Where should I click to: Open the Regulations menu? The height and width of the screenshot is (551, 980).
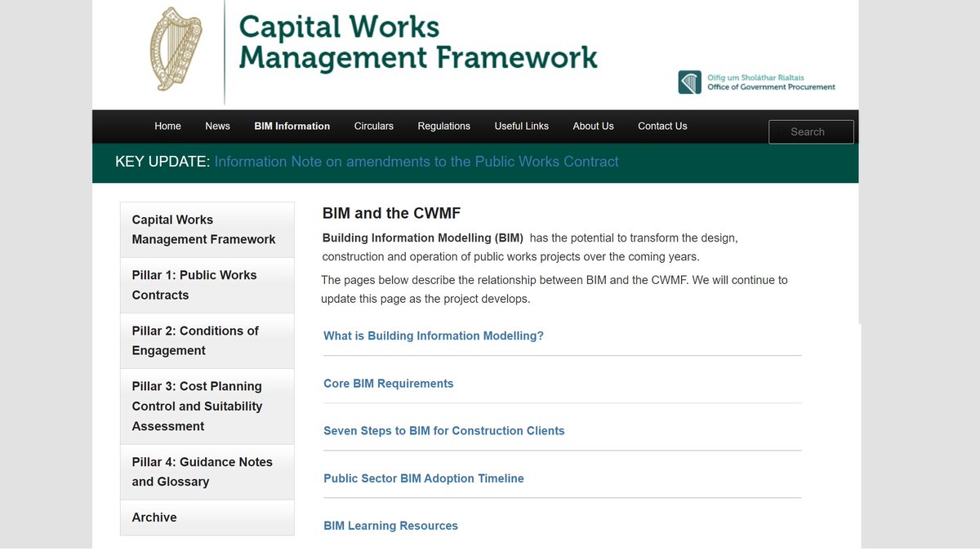click(x=444, y=126)
